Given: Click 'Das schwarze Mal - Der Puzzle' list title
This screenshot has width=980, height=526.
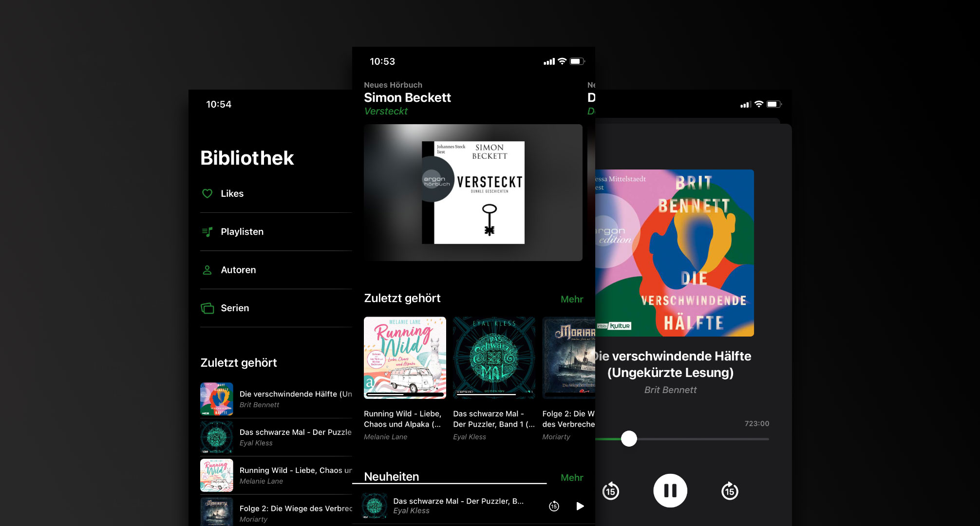Looking at the screenshot, I should 296,432.
